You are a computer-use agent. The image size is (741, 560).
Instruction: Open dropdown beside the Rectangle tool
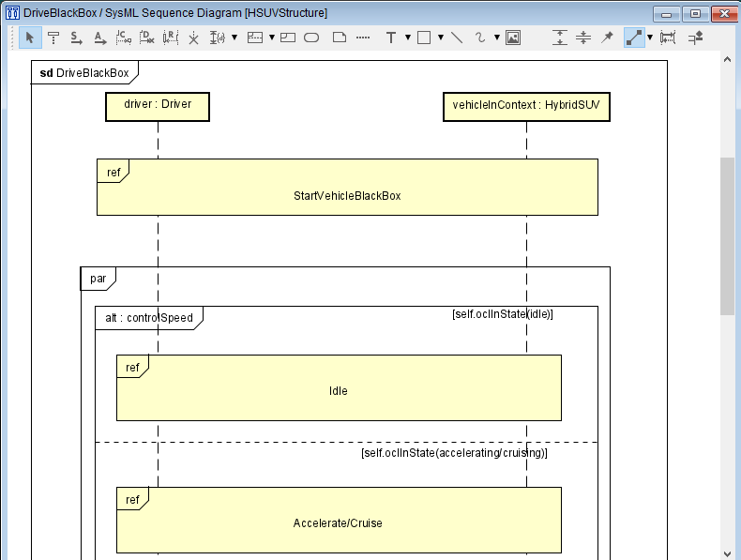[x=441, y=38]
